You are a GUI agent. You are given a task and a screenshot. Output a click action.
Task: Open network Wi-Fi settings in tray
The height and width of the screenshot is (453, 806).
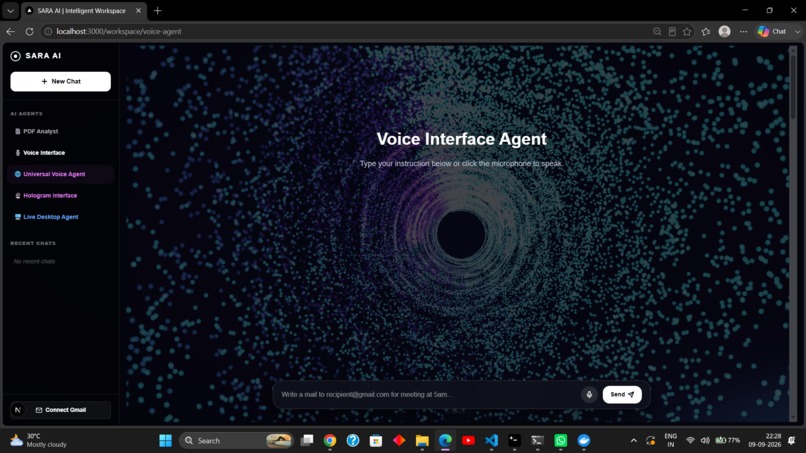point(690,441)
